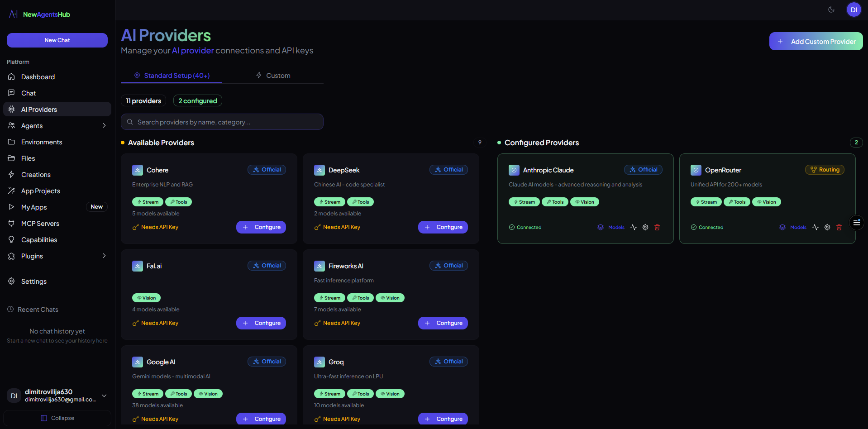Click Connected status on Anthropic Claude
The width and height of the screenshot is (868, 429).
pyautogui.click(x=525, y=227)
